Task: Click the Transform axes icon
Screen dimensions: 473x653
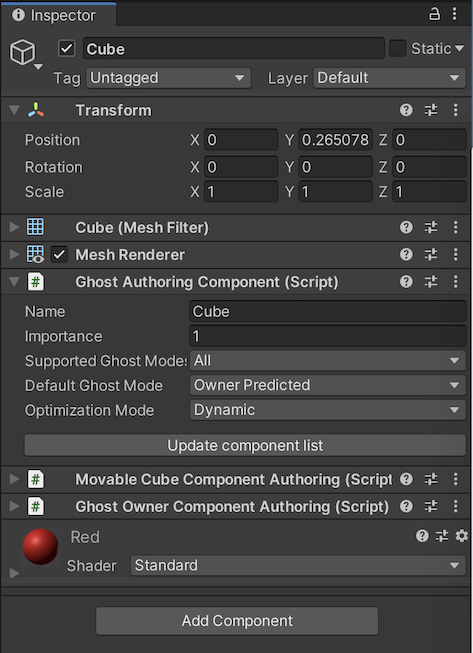Action: tap(36, 110)
